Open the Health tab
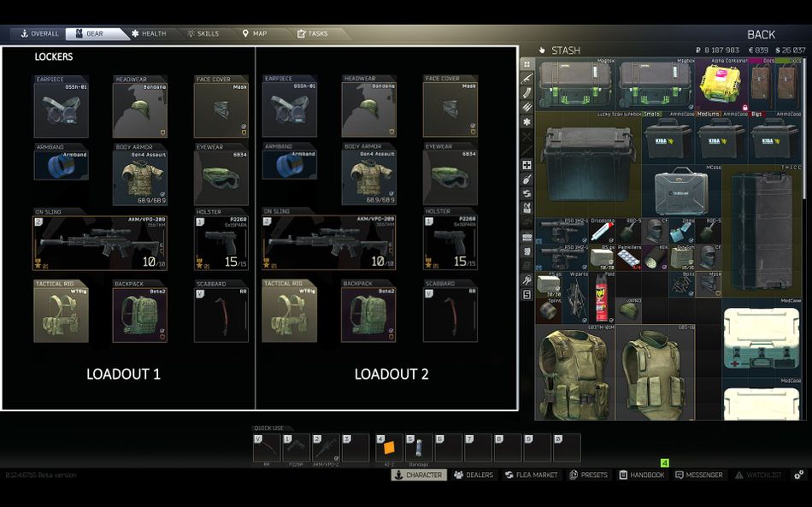Viewport: 812px width, 507px height. [149, 33]
